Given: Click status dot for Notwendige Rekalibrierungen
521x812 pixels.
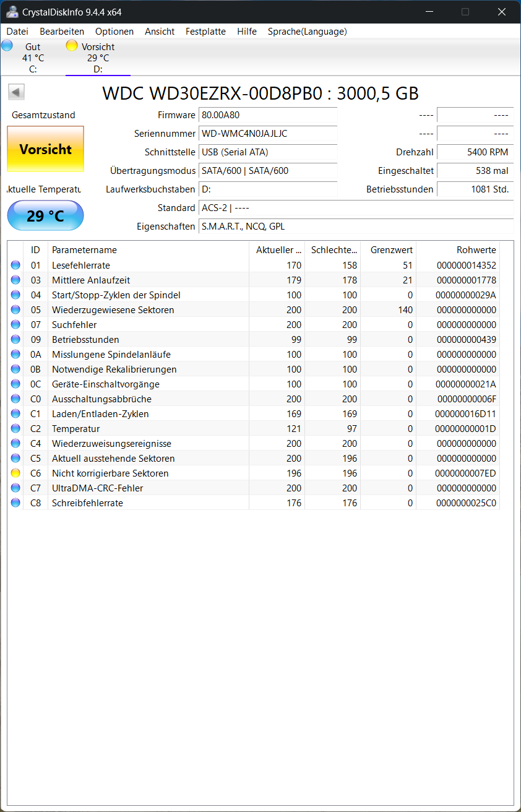Looking at the screenshot, I should (15, 369).
